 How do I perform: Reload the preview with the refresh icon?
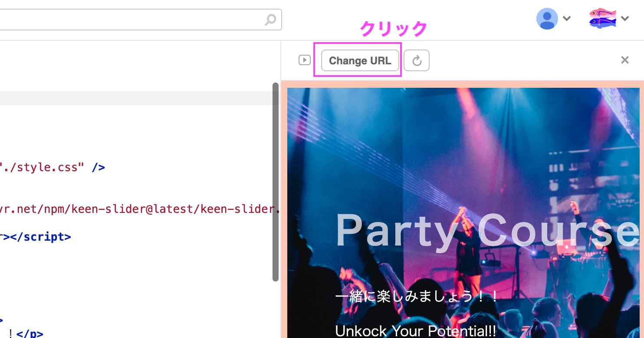coord(417,61)
